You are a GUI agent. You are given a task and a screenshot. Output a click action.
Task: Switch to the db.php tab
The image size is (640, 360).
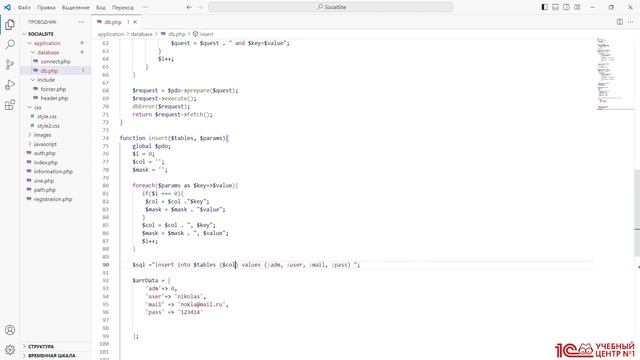[113, 22]
